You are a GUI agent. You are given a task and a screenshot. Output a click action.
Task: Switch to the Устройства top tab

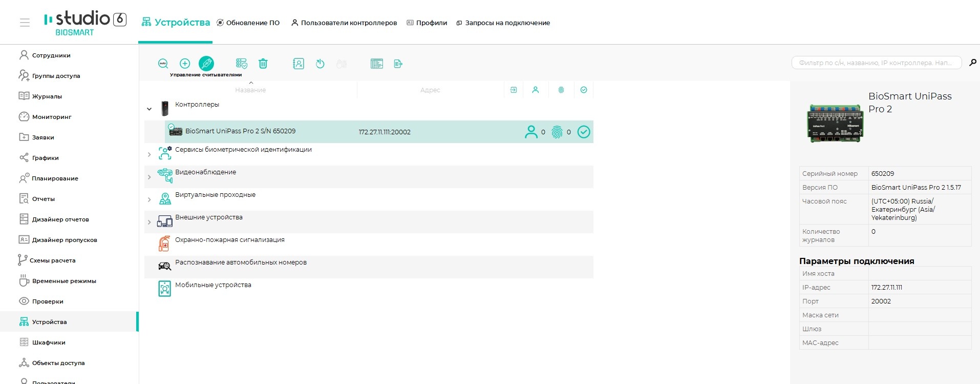pos(176,23)
